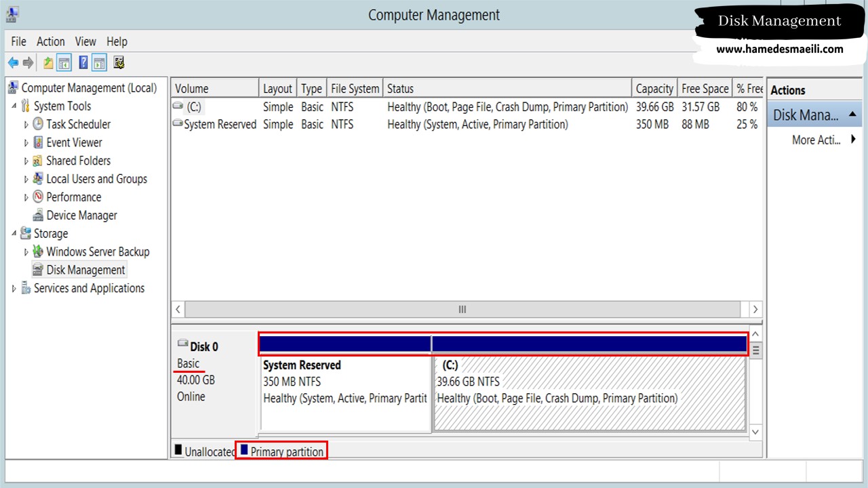Collapse the Storage tree node

(14, 234)
